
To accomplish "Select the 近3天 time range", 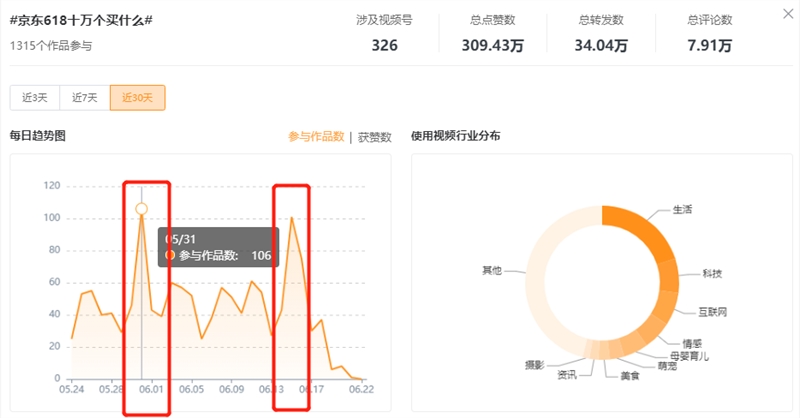I will (x=35, y=97).
